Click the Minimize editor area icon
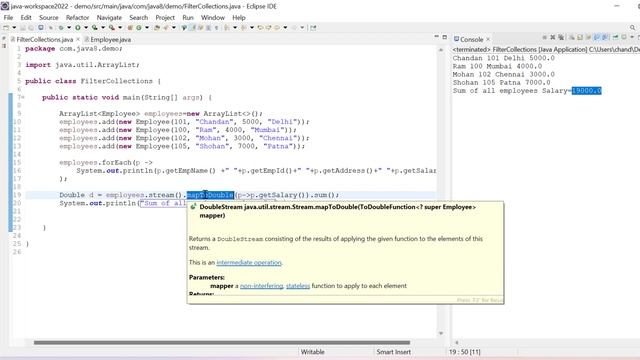This screenshot has height=360, width=640. tap(436, 37)
